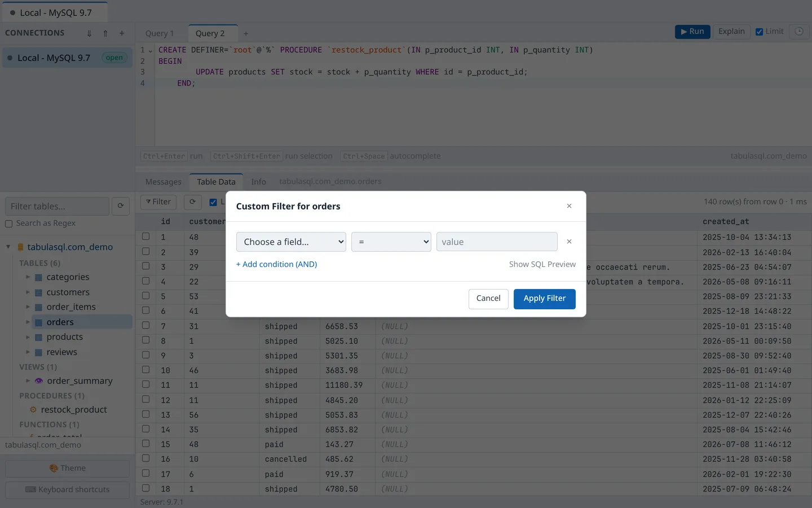Add a new connection with plus icon
Viewport: 812px width, 508px height.
(x=122, y=33)
